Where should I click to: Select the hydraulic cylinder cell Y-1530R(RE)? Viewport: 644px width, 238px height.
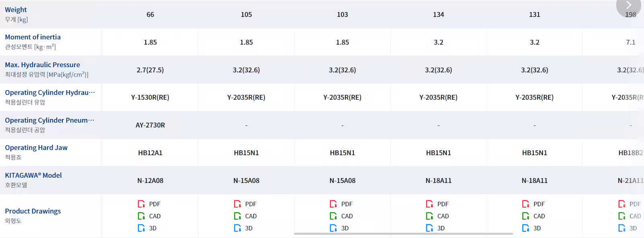[x=150, y=97]
